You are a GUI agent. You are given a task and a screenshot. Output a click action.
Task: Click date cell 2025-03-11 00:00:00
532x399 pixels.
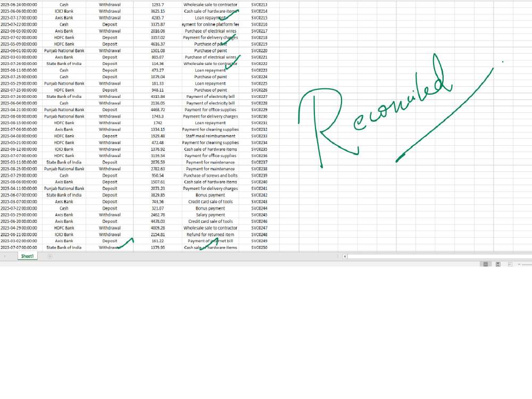(x=21, y=162)
